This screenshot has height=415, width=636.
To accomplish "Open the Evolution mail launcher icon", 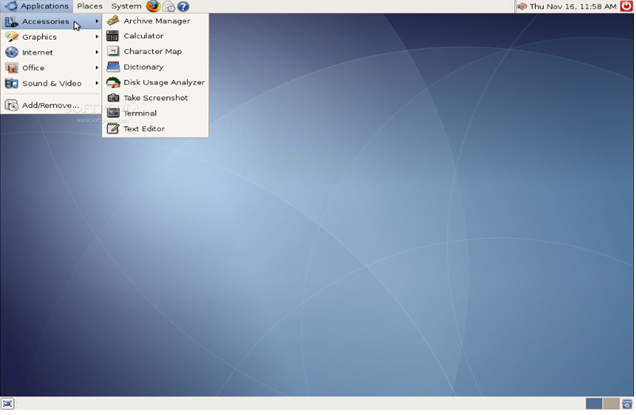I will click(168, 6).
